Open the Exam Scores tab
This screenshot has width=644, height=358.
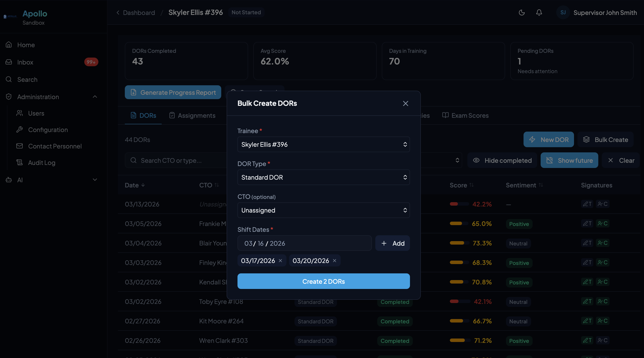pyautogui.click(x=470, y=115)
